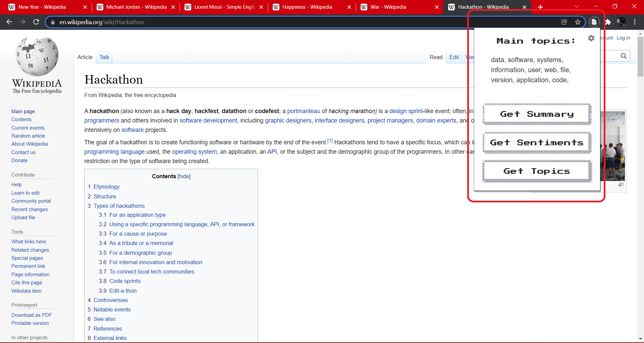Jump to Etymology section in Contents
644x343 pixels.
click(x=106, y=187)
